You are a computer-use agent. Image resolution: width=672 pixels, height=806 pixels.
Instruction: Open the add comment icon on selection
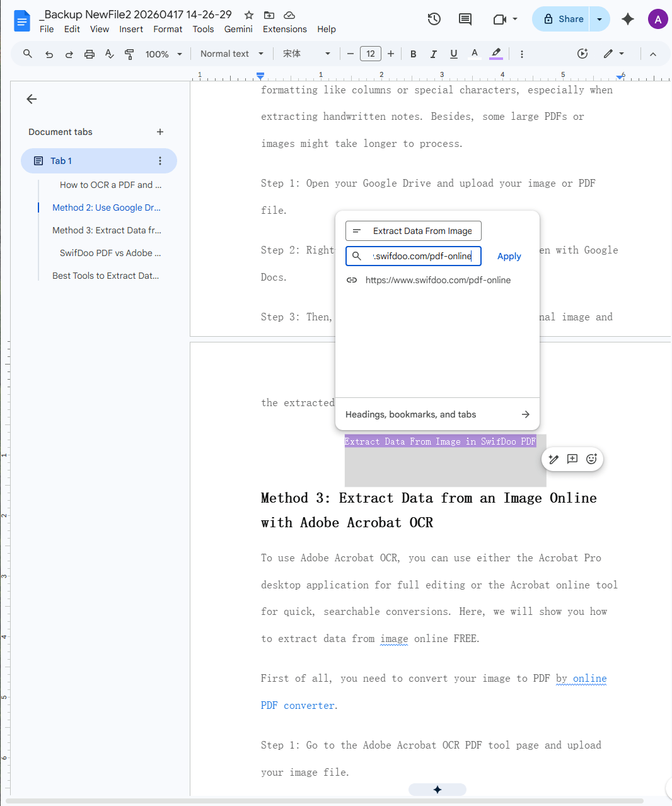click(572, 459)
